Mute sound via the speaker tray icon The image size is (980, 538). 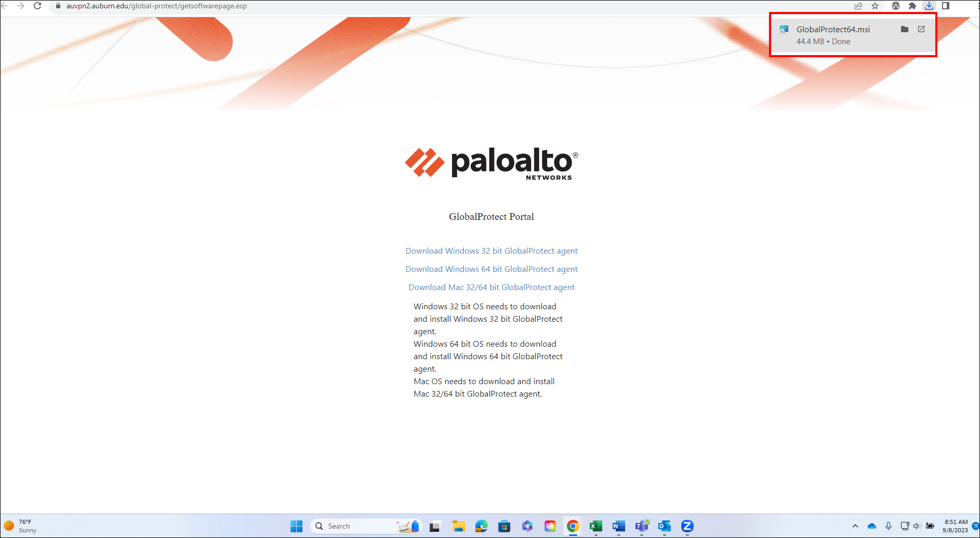(x=917, y=526)
